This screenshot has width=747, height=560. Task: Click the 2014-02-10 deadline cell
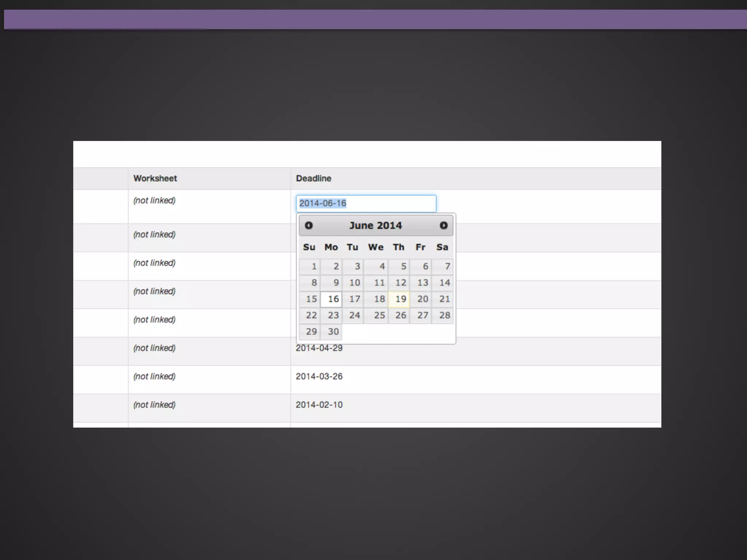click(319, 405)
